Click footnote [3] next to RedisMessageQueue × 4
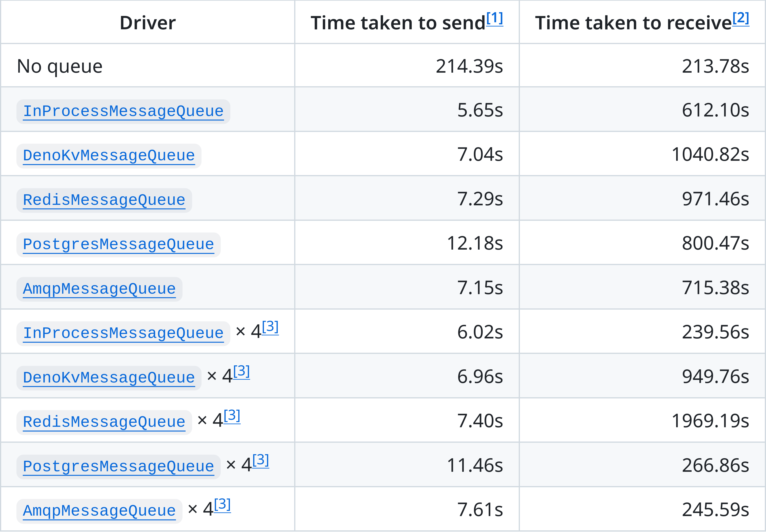Screen dimensions: 766x532 coord(232,416)
